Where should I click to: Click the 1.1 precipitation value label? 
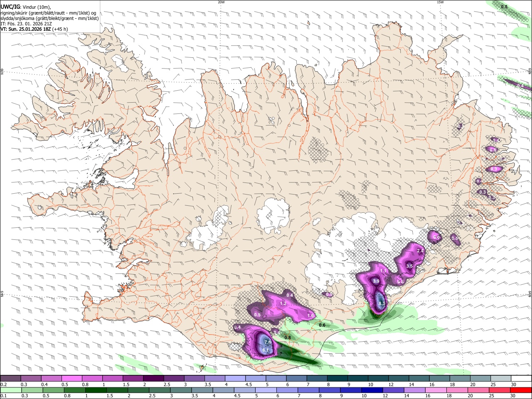[384, 271]
